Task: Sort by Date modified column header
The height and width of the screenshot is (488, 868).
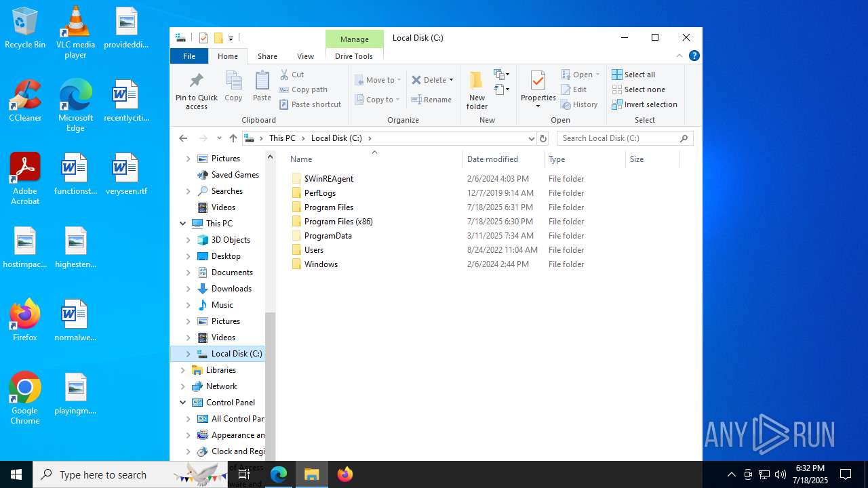Action: click(x=504, y=159)
